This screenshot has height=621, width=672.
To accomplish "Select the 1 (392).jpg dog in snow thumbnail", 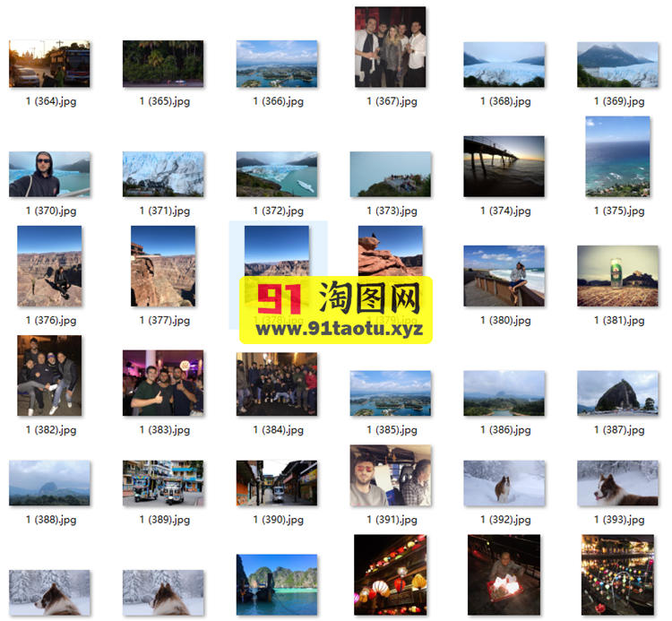I will pos(504,483).
